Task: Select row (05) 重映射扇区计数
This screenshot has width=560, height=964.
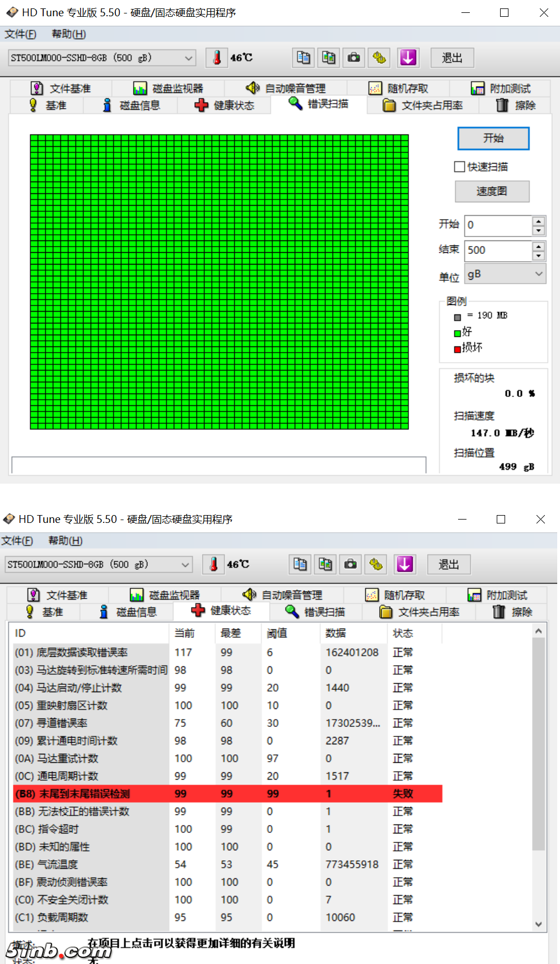Action: 228,705
